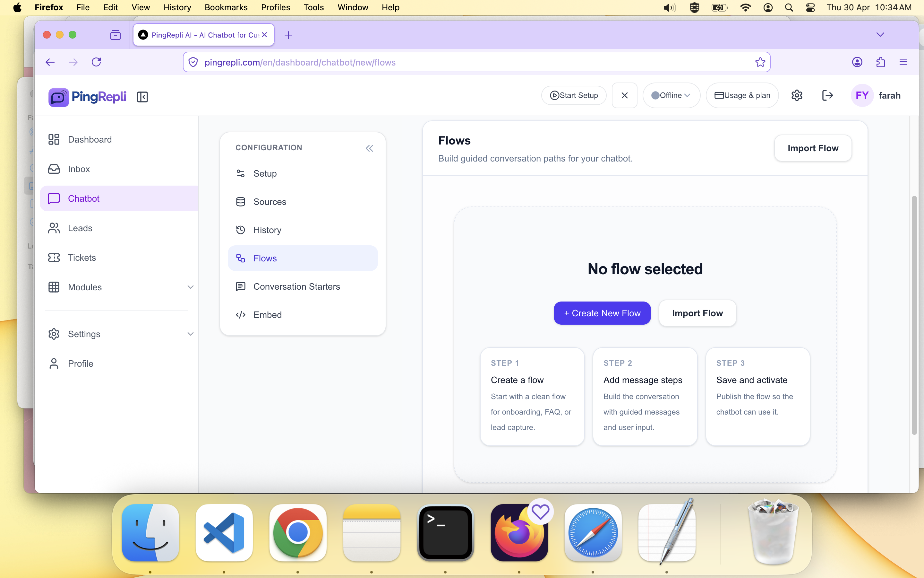924x578 pixels.
Task: Open Tickets in sidebar
Action: pyautogui.click(x=119, y=258)
